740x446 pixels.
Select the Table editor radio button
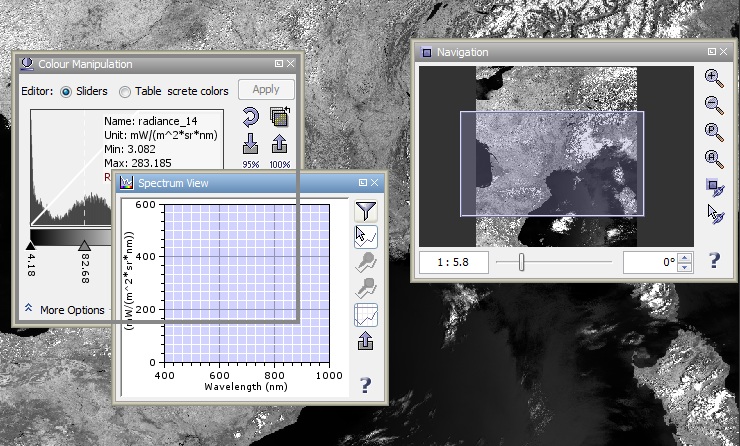(x=125, y=92)
